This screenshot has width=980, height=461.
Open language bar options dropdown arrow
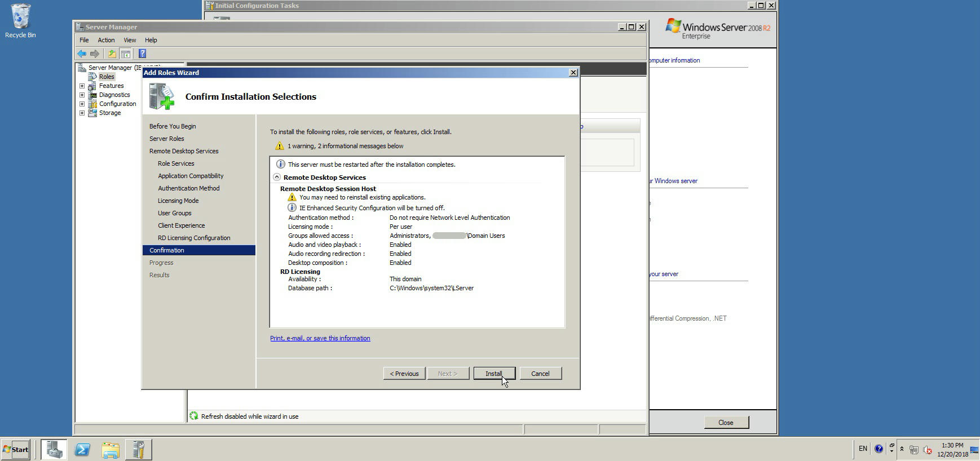tap(891, 451)
